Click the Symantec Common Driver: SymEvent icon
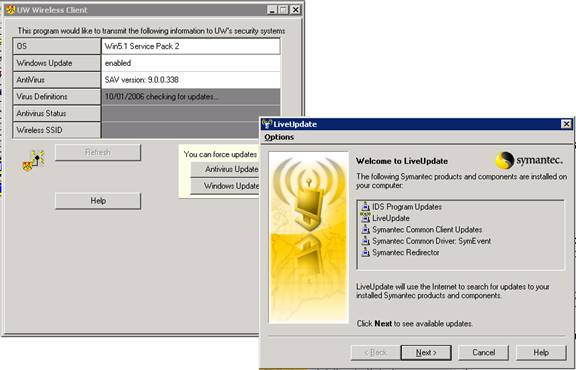The image size is (576, 370). pos(365,241)
